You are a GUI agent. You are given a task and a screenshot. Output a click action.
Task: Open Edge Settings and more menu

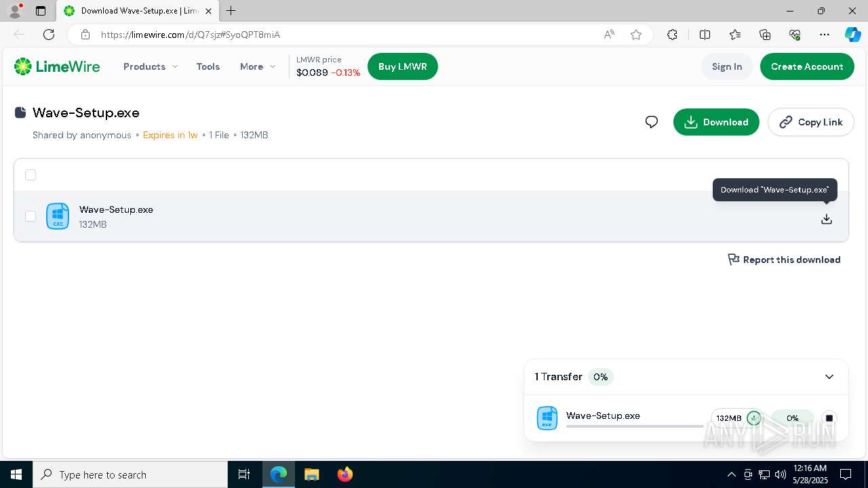click(x=825, y=35)
